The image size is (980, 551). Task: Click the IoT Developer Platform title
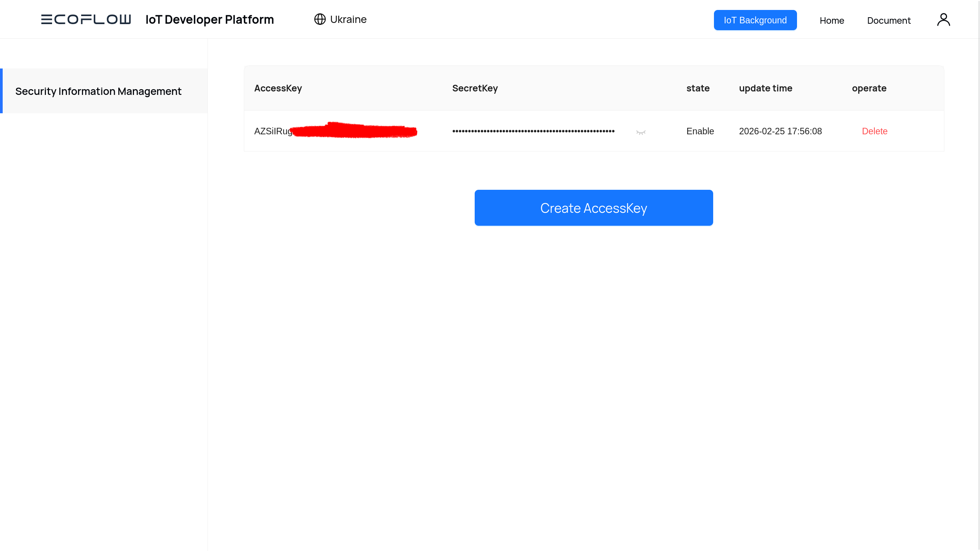[209, 20]
